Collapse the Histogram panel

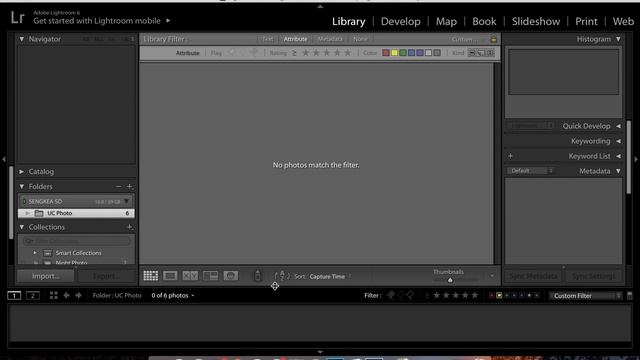(x=618, y=39)
